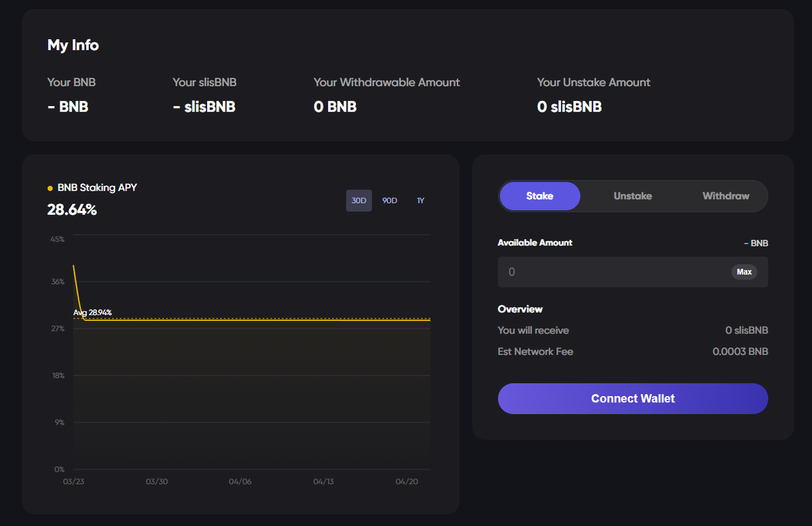Screen dimensions: 812x526
Task: Click the 04/13 date axis label
Action: (323, 482)
